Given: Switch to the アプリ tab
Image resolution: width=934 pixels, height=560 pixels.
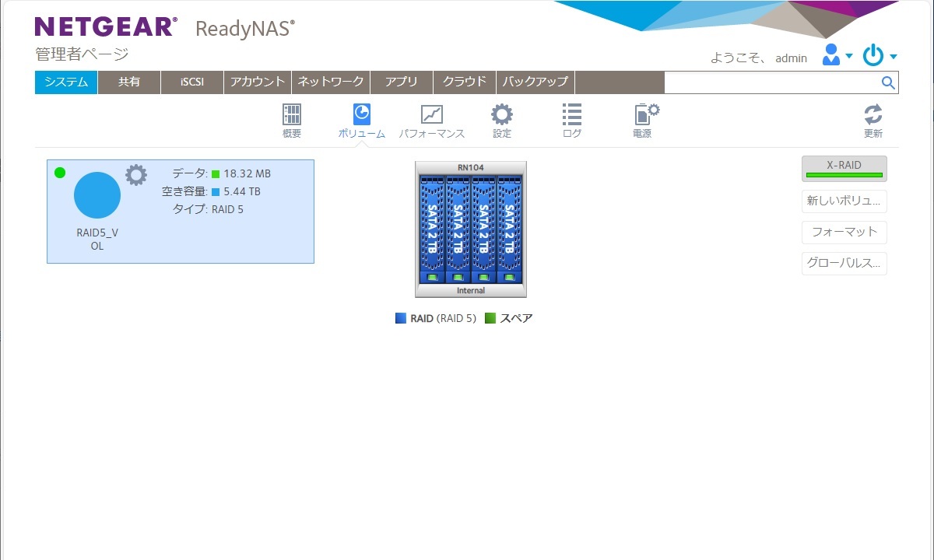Looking at the screenshot, I should [x=402, y=82].
